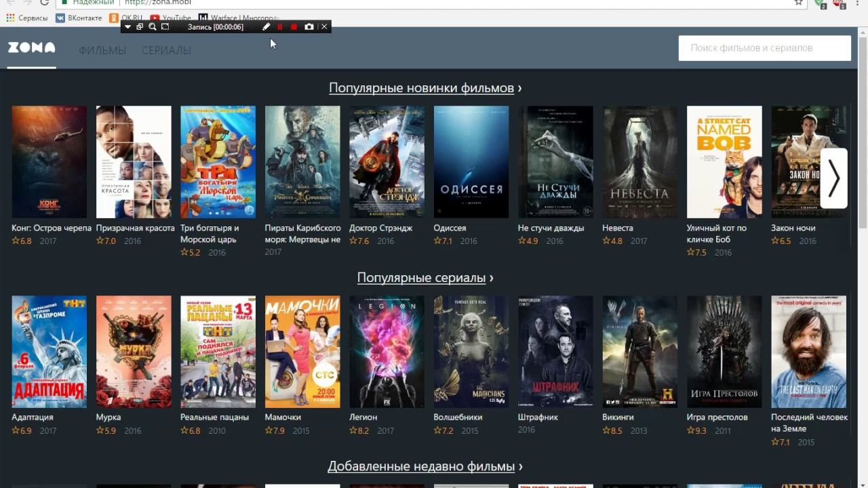
Task: Open the Legion series poster
Action: tap(387, 352)
